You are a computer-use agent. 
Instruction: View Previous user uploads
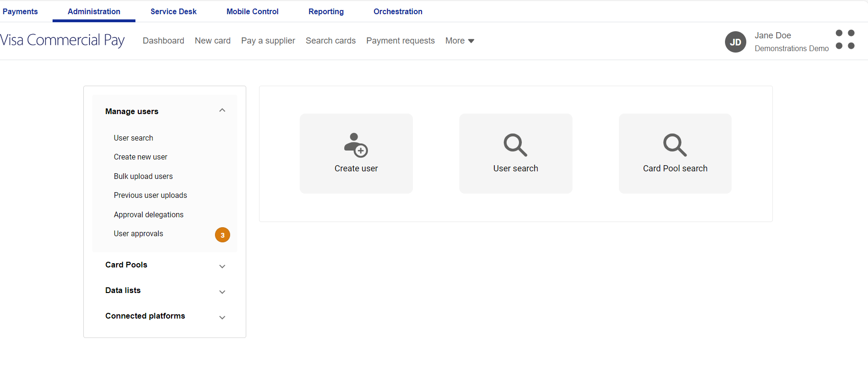[x=151, y=195]
